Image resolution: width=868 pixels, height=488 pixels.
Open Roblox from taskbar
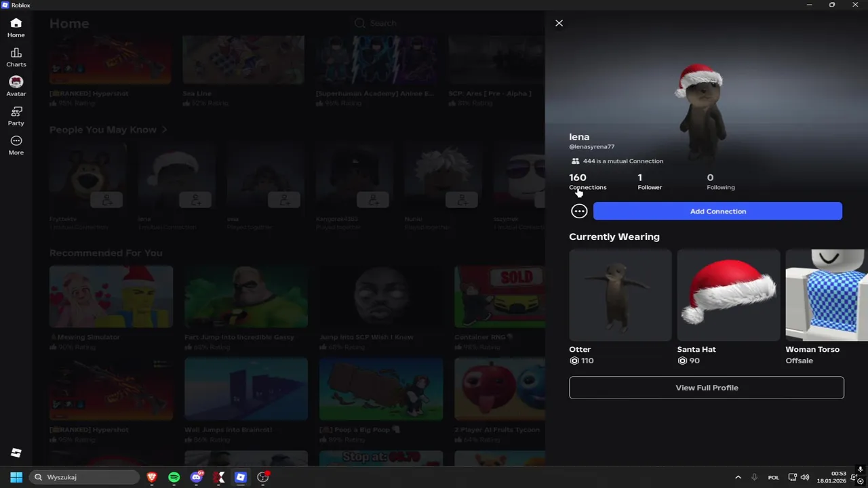tap(241, 477)
